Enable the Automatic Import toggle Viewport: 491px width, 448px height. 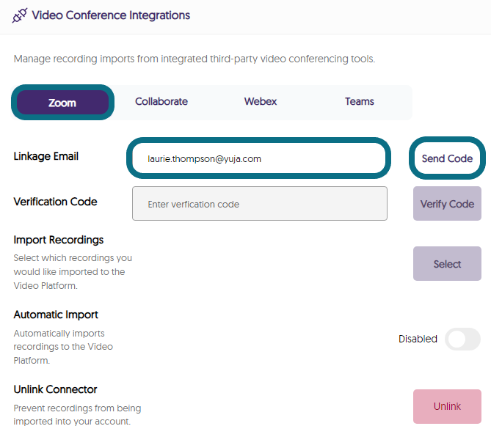462,339
